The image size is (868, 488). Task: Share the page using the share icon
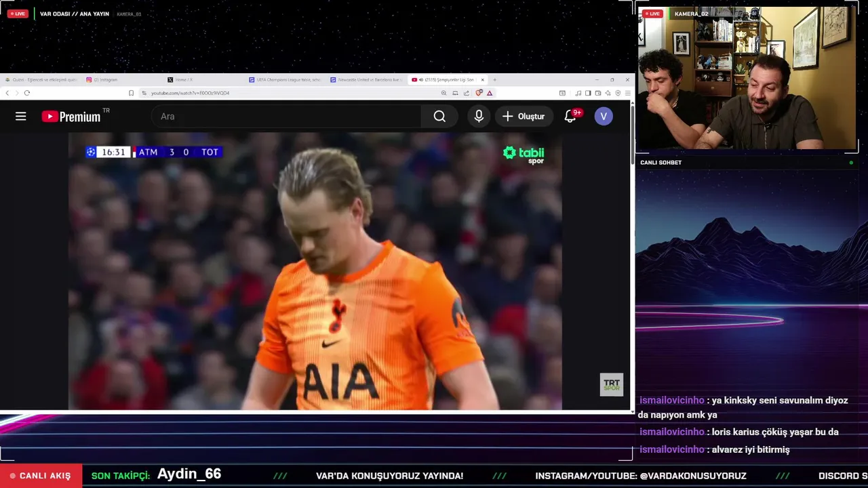467,93
